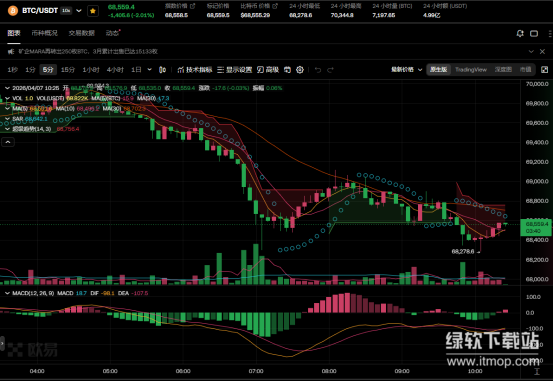Switch to the TradingView chart mode

[471, 70]
